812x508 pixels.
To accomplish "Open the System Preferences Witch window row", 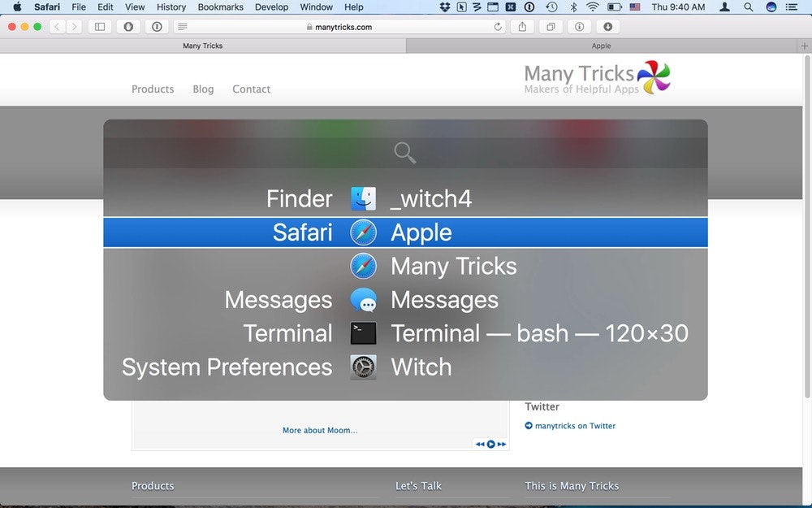I will click(x=405, y=367).
